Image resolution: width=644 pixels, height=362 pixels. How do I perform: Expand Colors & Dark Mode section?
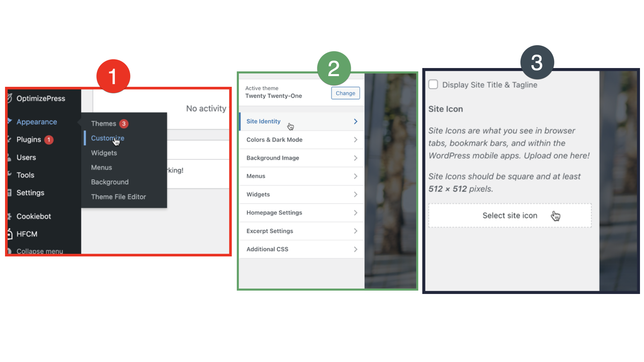[302, 140]
